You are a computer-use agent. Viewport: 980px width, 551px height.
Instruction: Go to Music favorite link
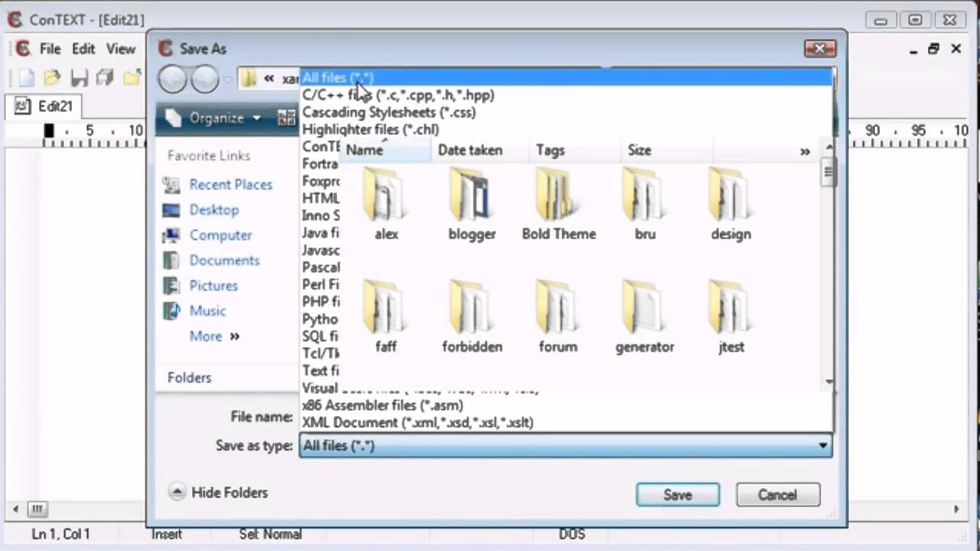click(207, 311)
